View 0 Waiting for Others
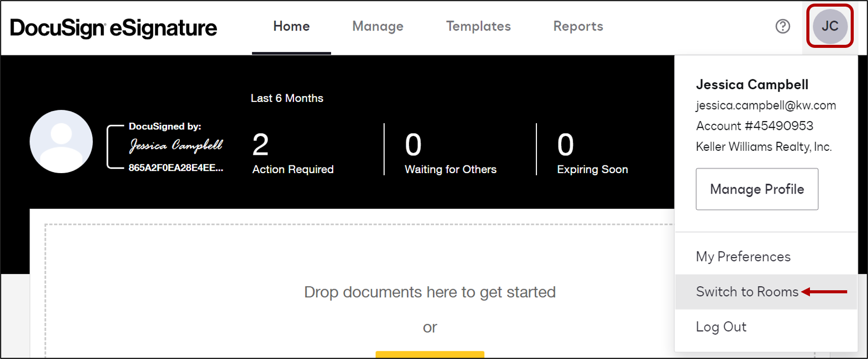868x359 pixels. pos(450,153)
